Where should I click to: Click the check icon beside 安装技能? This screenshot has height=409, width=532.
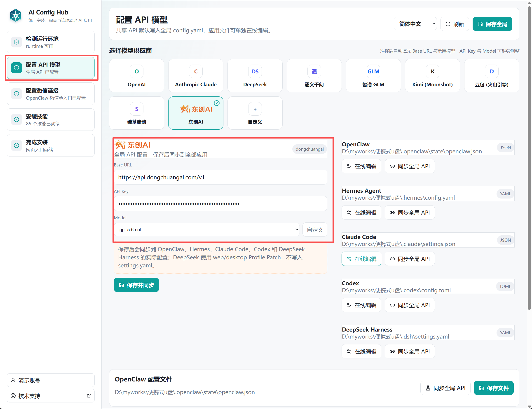[16, 119]
